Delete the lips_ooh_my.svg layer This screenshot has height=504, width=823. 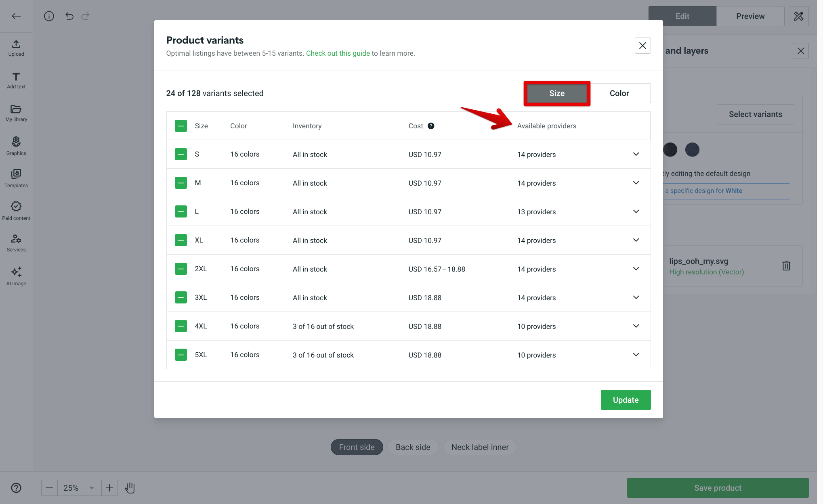click(786, 266)
